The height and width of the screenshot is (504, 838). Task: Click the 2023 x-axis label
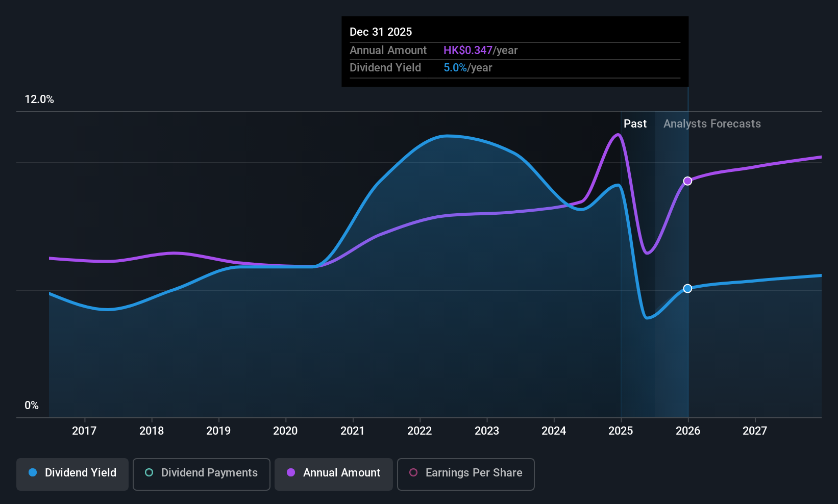487,431
